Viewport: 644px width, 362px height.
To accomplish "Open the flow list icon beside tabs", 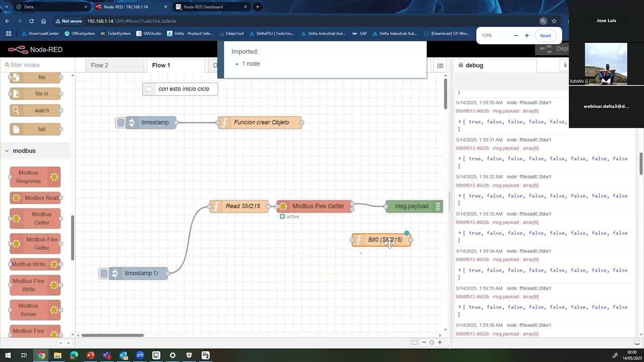I will coord(440,65).
